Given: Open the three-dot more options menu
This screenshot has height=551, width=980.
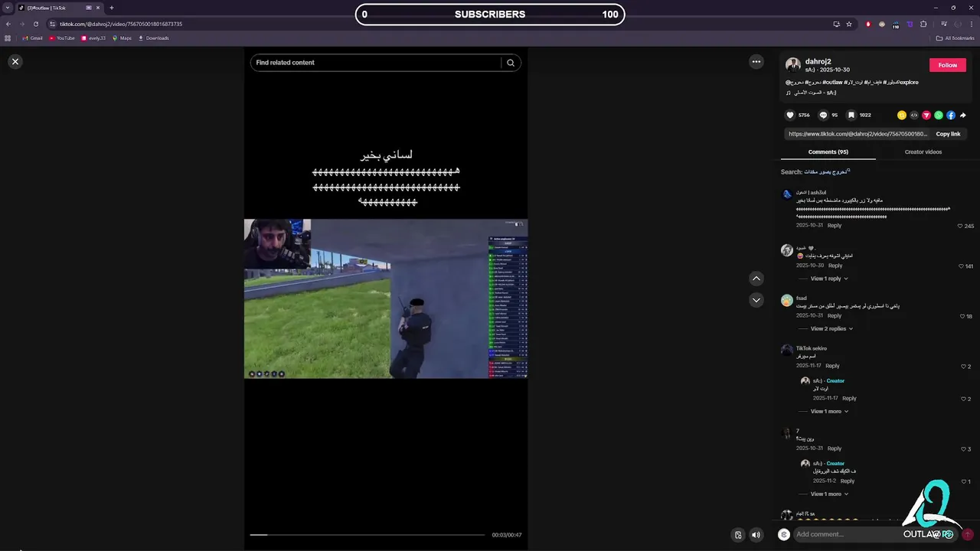Looking at the screenshot, I should coord(756,62).
